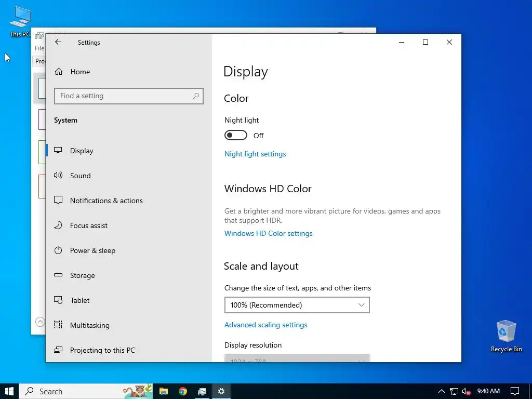Screen dimensions: 532x399
Task: Open Notifications & actions settings
Action: (129, 201)
